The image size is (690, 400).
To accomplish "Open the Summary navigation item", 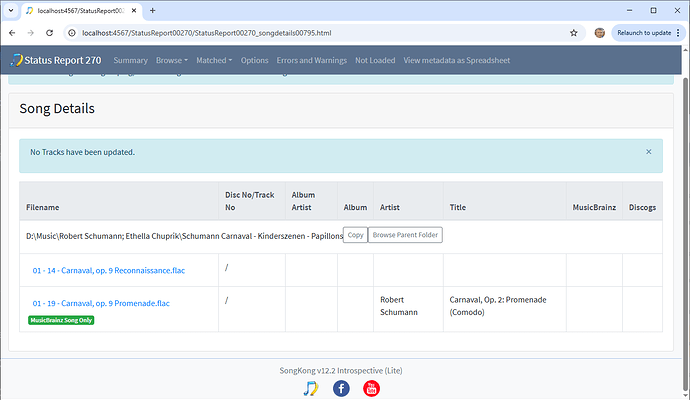I will (130, 60).
